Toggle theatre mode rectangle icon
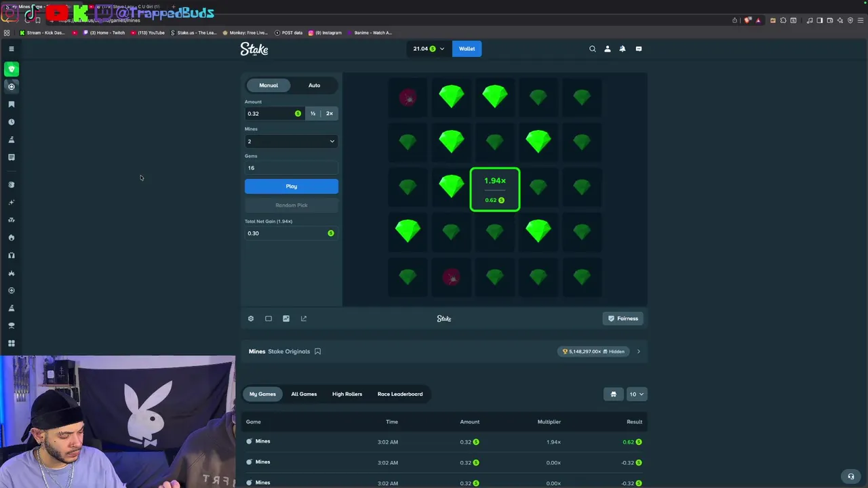Viewport: 868px width, 488px height. (269, 319)
